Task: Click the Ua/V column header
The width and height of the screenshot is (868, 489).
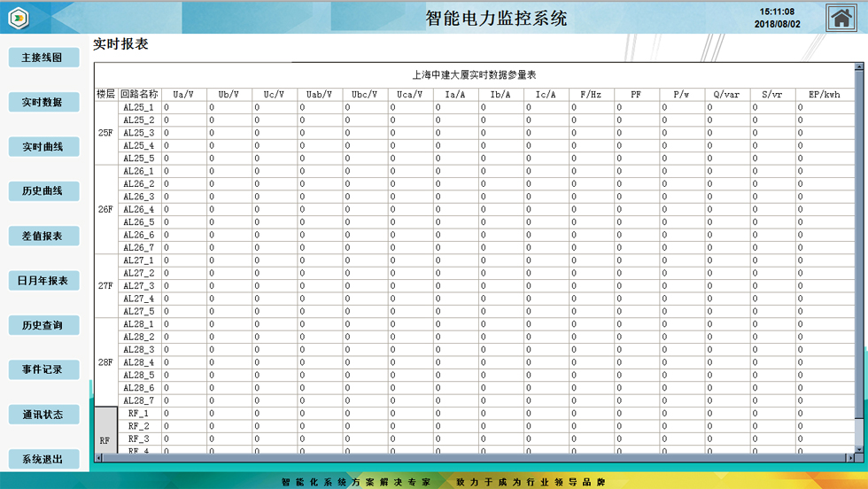Action: tap(183, 94)
